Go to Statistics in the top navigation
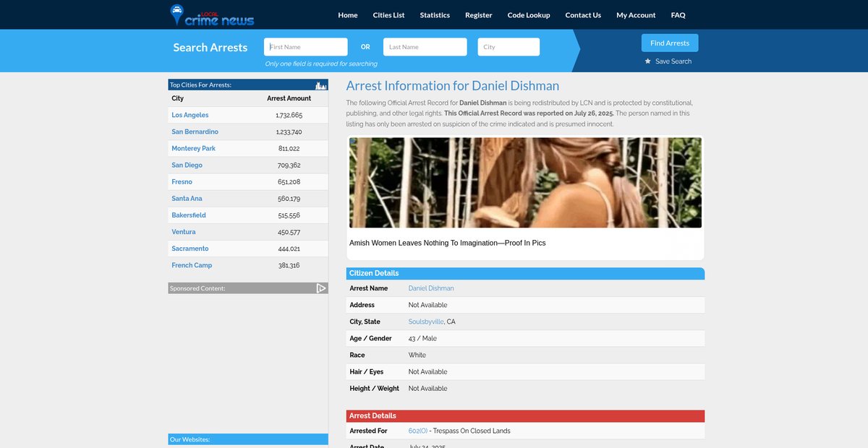868x448 pixels. pyautogui.click(x=435, y=15)
